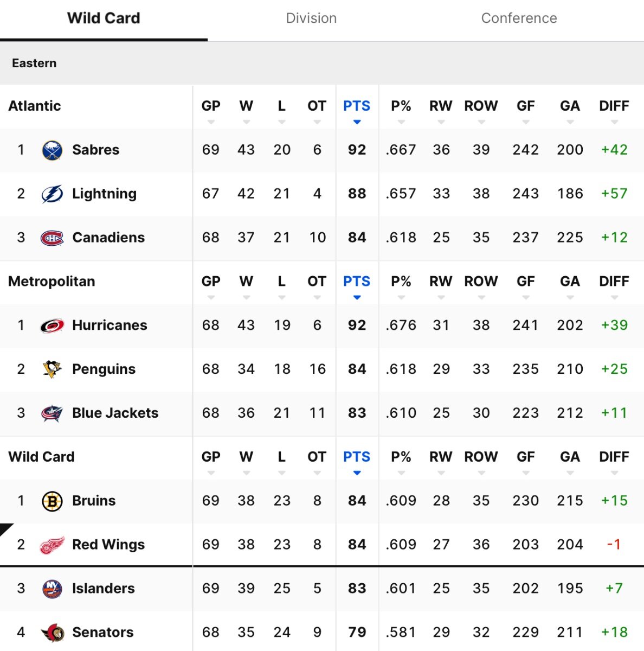This screenshot has width=644, height=651.
Task: Switch to the Division tab
Action: tap(311, 18)
